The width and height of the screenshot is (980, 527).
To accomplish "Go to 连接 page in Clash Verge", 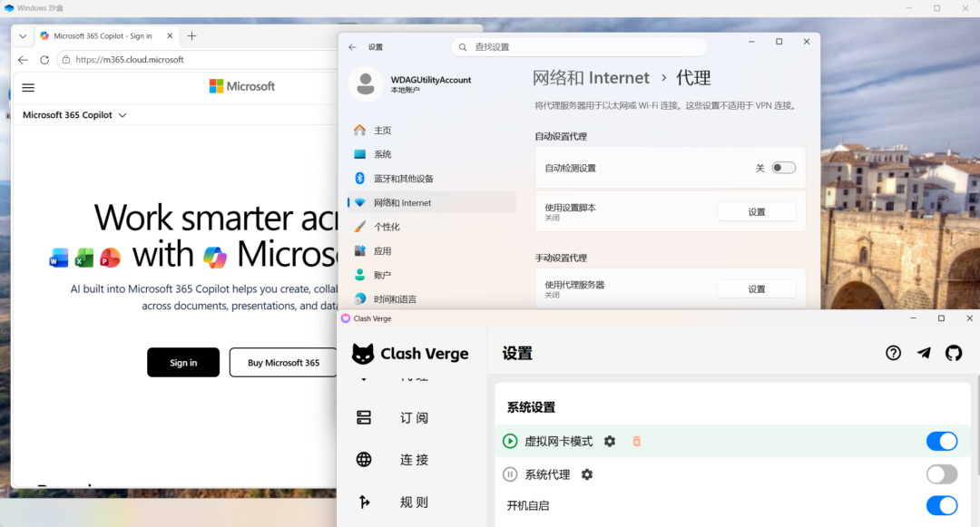I will 414,460.
